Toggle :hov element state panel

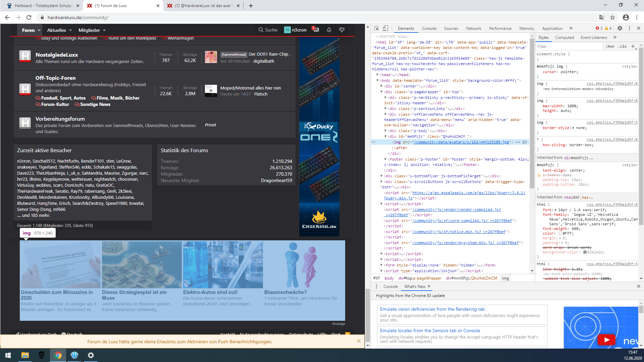tap(610, 46)
